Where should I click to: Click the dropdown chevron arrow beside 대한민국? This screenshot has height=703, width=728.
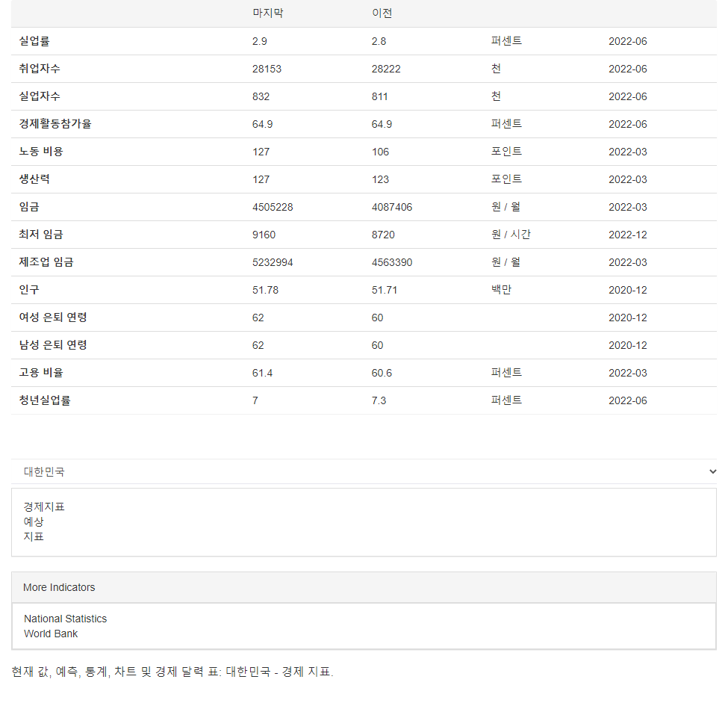(712, 471)
